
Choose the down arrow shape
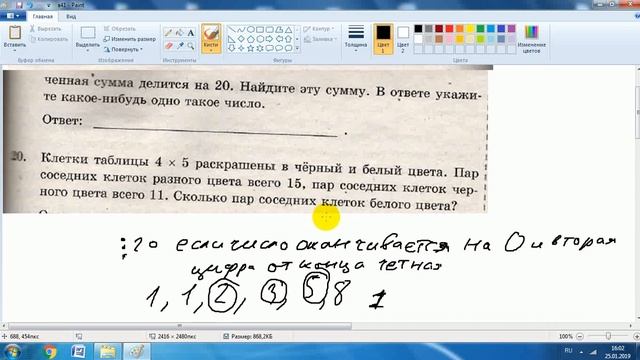coord(231,48)
